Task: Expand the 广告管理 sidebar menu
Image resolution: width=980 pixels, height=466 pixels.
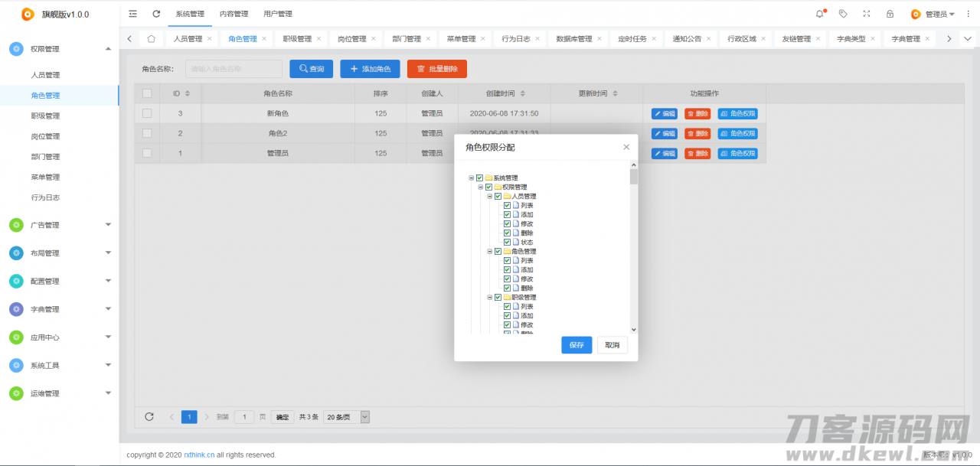Action: point(60,225)
